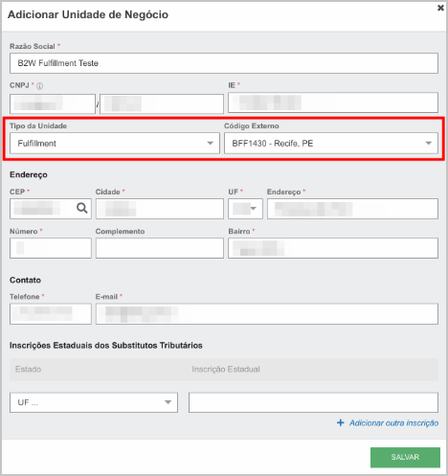Click the CEP search magnifier icon

[x=82, y=209]
